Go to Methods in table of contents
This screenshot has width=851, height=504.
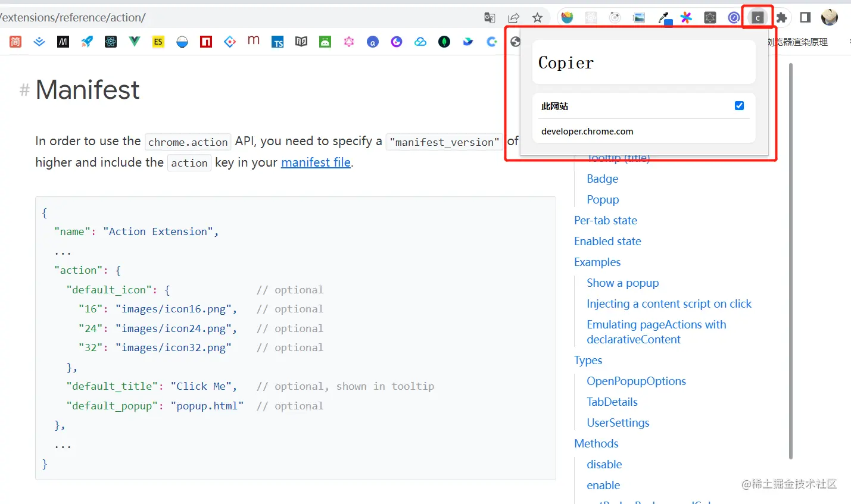point(596,443)
